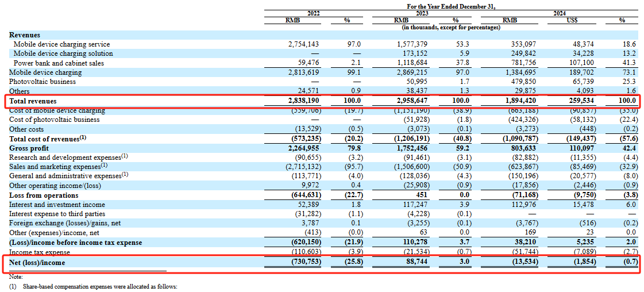Select Interest and investment income label
Viewport: 644px width, 292px height.
tap(57, 205)
